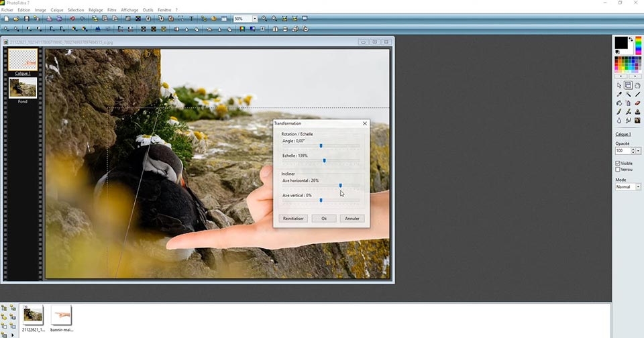This screenshot has height=338, width=644.
Task: Click the Opacité spinner up arrow
Action: pyautogui.click(x=633, y=149)
